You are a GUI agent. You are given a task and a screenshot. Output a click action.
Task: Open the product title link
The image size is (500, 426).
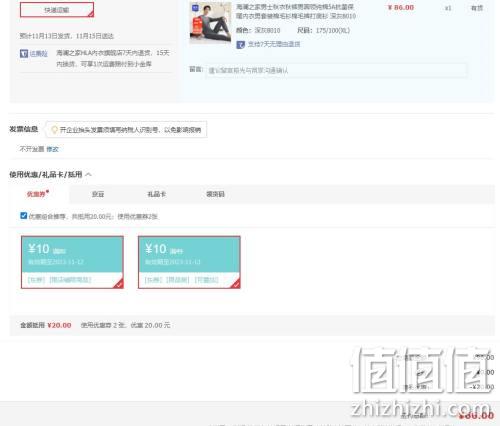pyautogui.click(x=296, y=11)
